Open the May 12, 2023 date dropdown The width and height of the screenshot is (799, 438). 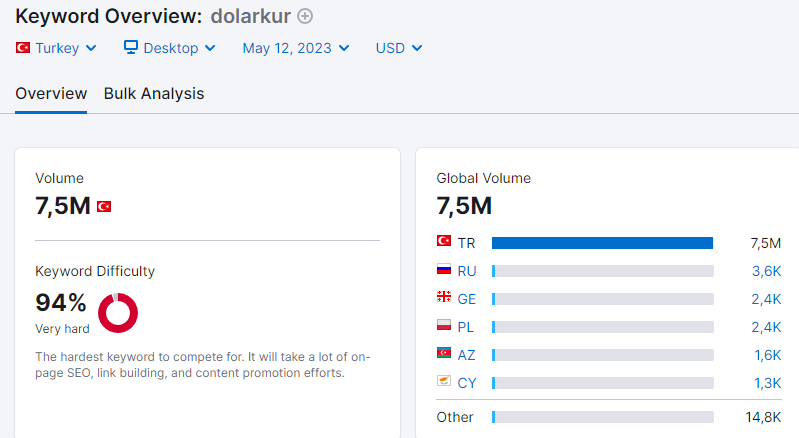click(x=296, y=48)
